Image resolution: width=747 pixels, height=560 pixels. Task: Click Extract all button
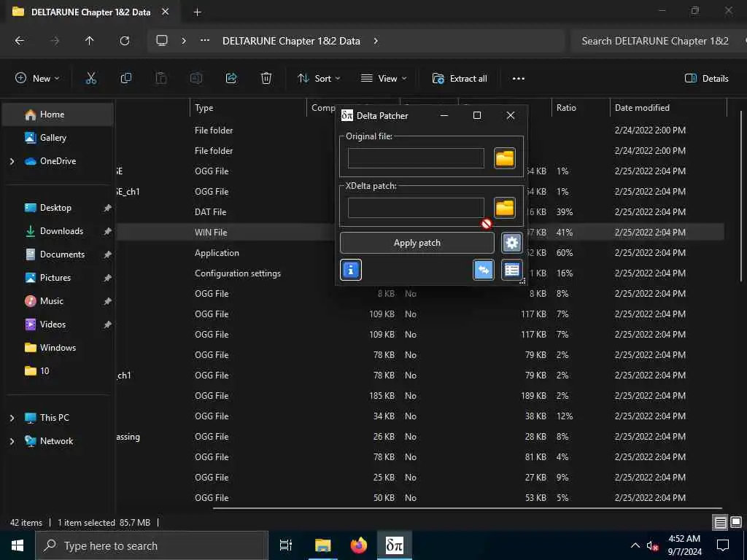[460, 79]
